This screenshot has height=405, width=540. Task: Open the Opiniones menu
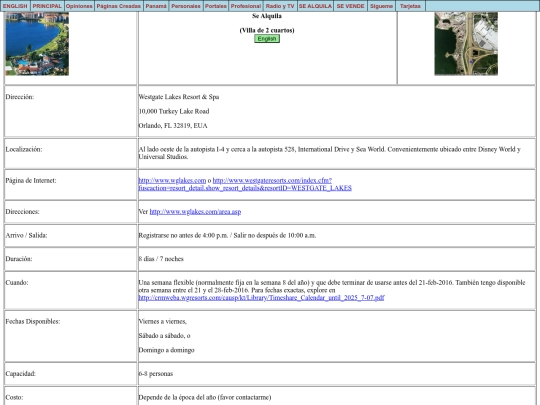pos(79,6)
